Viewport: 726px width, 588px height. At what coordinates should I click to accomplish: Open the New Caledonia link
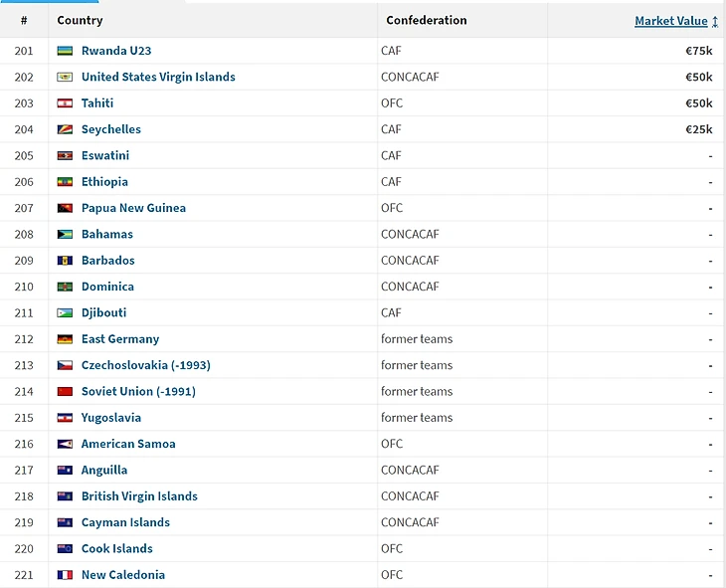pos(123,574)
